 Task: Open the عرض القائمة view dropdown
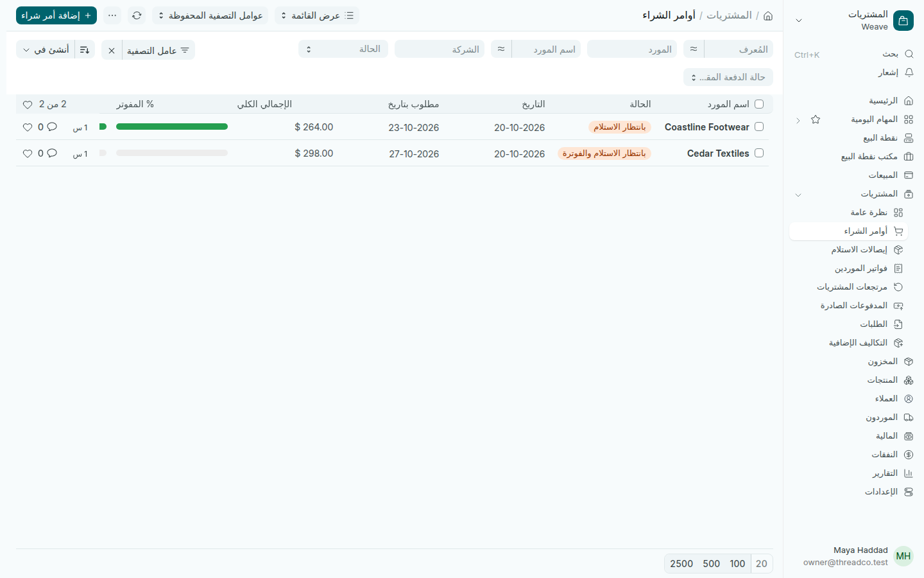coord(317,15)
